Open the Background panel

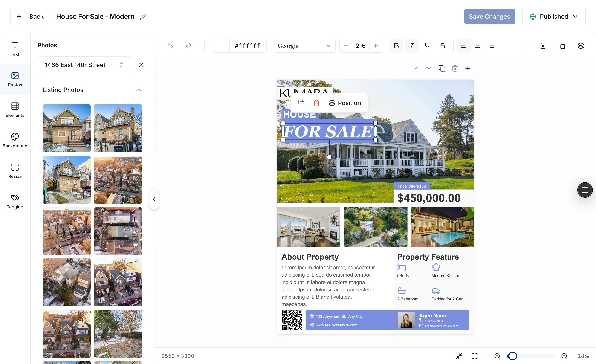[15, 140]
